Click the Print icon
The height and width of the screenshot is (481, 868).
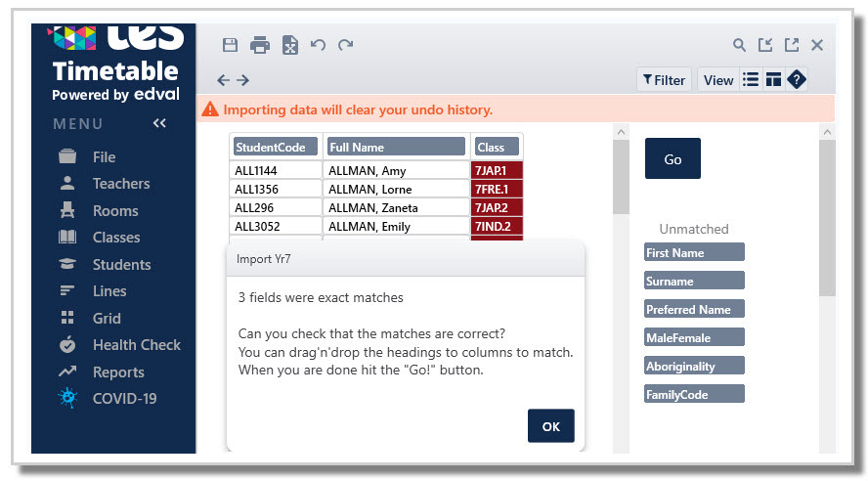pos(260,45)
